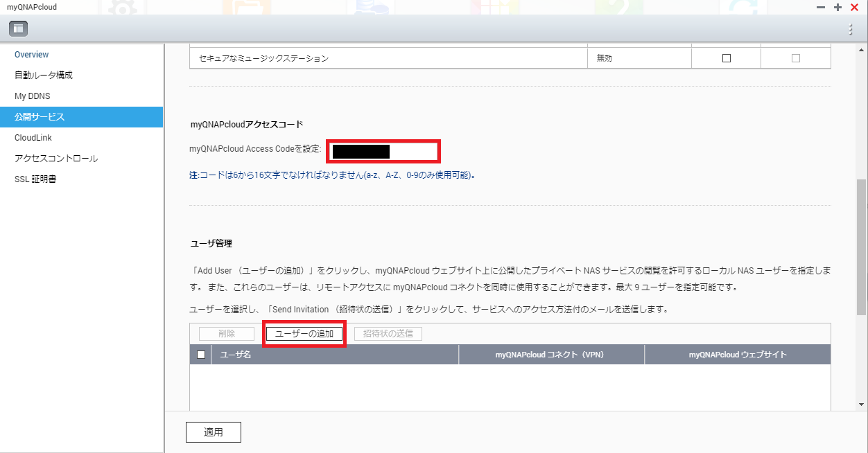
Task: Click the greyed-out checkbox in セキュアなミュージックステーション row
Action: click(796, 58)
